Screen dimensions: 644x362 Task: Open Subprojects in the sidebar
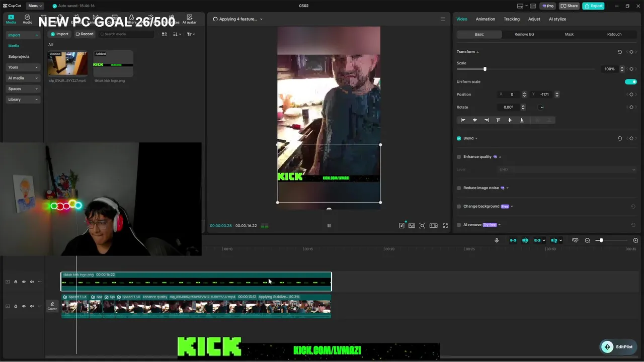pyautogui.click(x=19, y=57)
